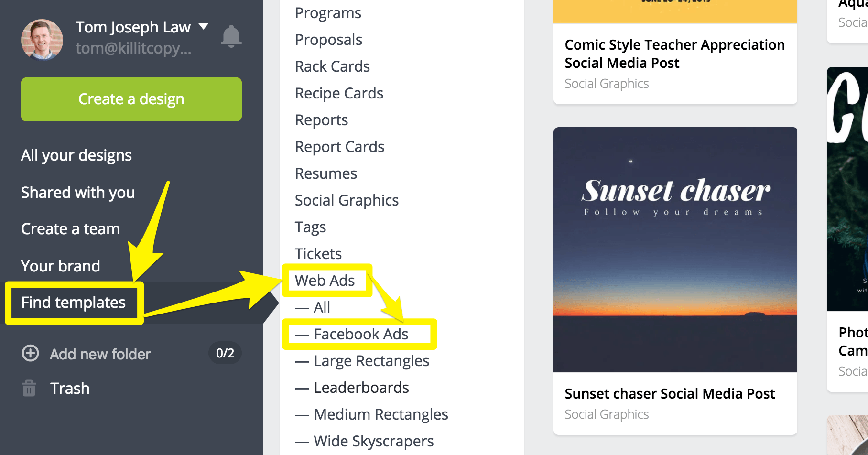Click the notification bell icon
Viewport: 868px width, 455px height.
pyautogui.click(x=231, y=36)
